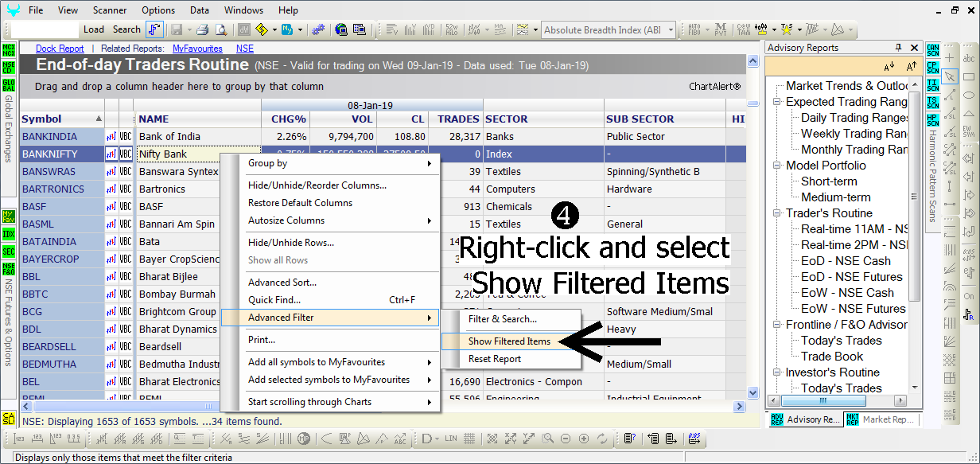Click the M PVT toolbar icon
The image size is (980, 464).
coord(720,29)
